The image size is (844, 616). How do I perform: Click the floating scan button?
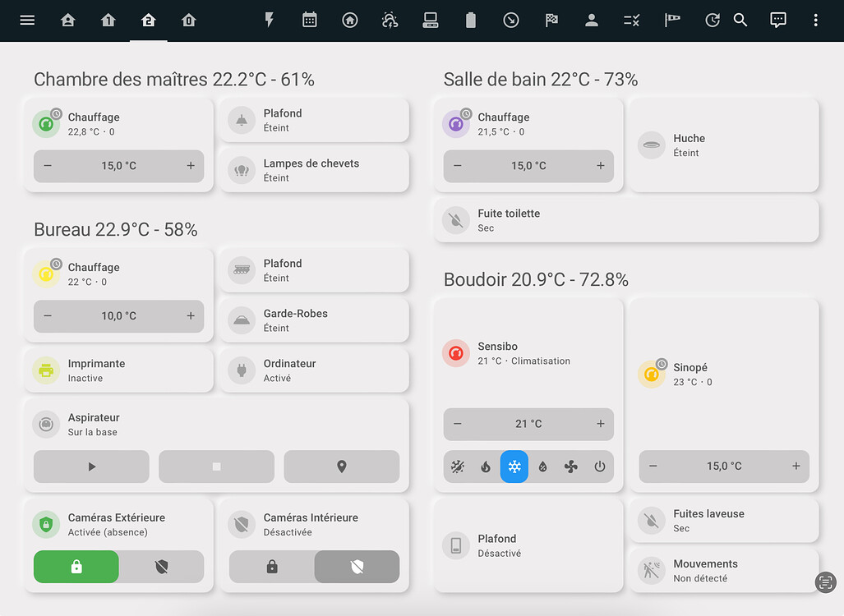click(826, 582)
